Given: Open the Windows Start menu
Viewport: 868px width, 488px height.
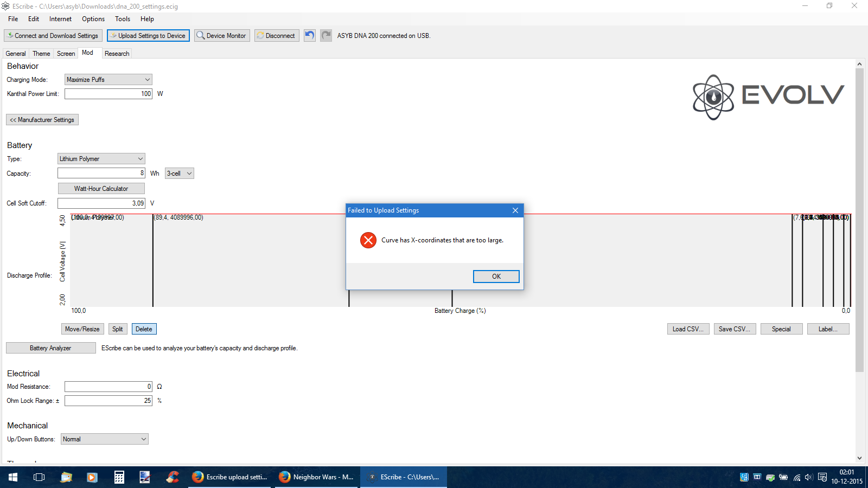Looking at the screenshot, I should [13, 477].
